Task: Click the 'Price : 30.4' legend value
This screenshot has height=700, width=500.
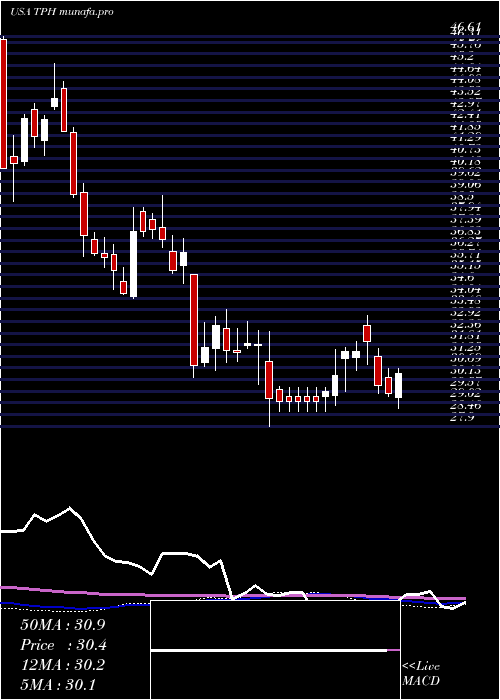Action: [x=63, y=645]
